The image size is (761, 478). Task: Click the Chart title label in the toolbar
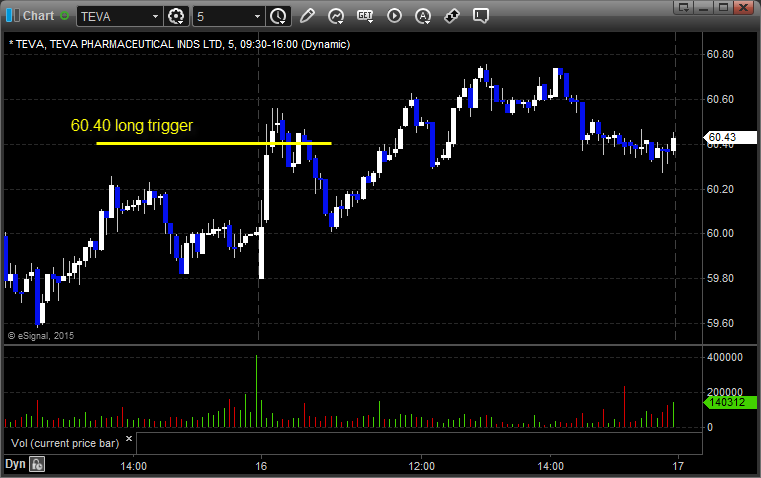[x=38, y=16]
